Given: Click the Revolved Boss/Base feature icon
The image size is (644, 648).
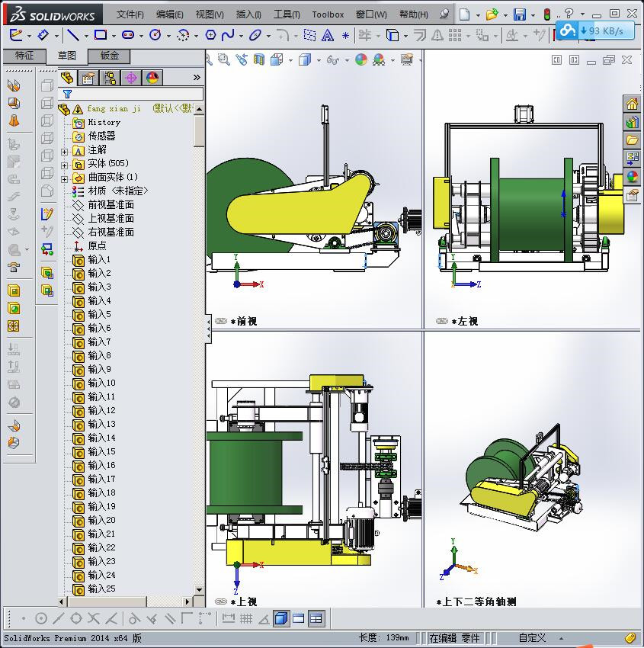Looking at the screenshot, I should click(14, 103).
